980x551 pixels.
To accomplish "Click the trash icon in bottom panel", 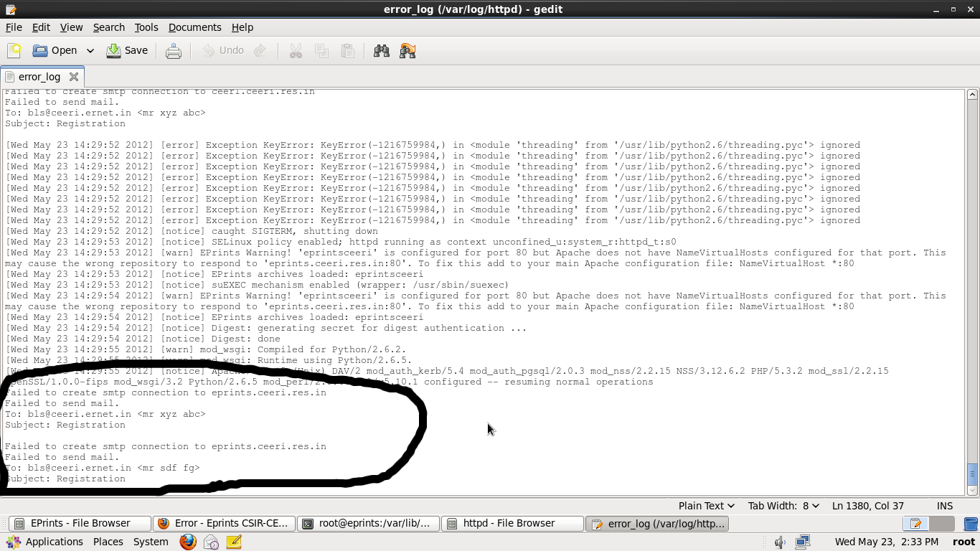I will tap(971, 524).
